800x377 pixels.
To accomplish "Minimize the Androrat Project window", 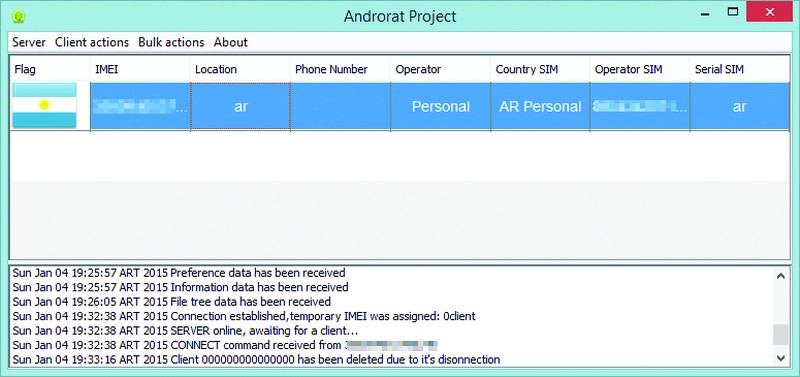I will click(706, 13).
